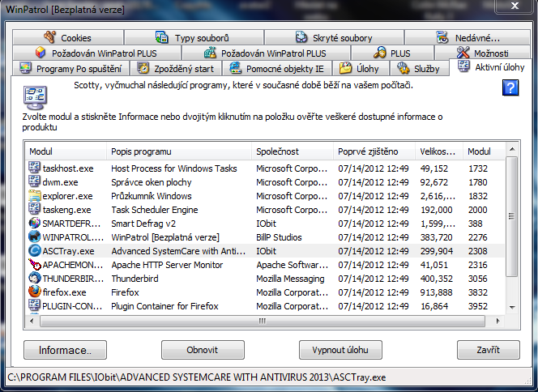Click the horizontal scrollbar thumb

point(263,321)
